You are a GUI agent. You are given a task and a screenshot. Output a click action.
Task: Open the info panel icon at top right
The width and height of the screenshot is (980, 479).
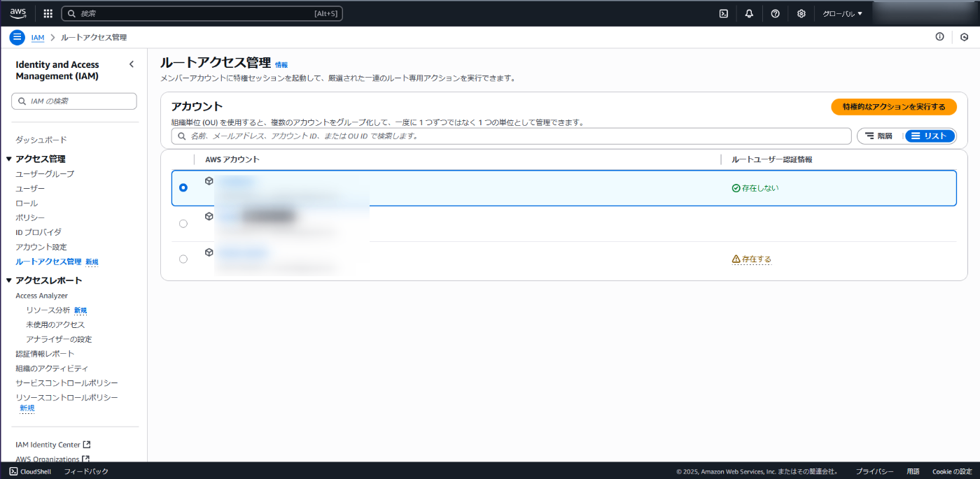tap(940, 37)
